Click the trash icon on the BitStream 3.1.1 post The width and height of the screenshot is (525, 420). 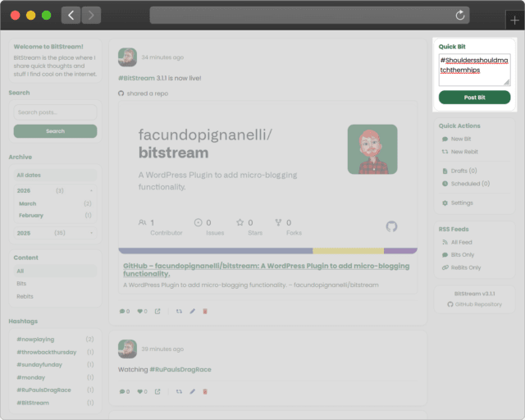point(205,311)
